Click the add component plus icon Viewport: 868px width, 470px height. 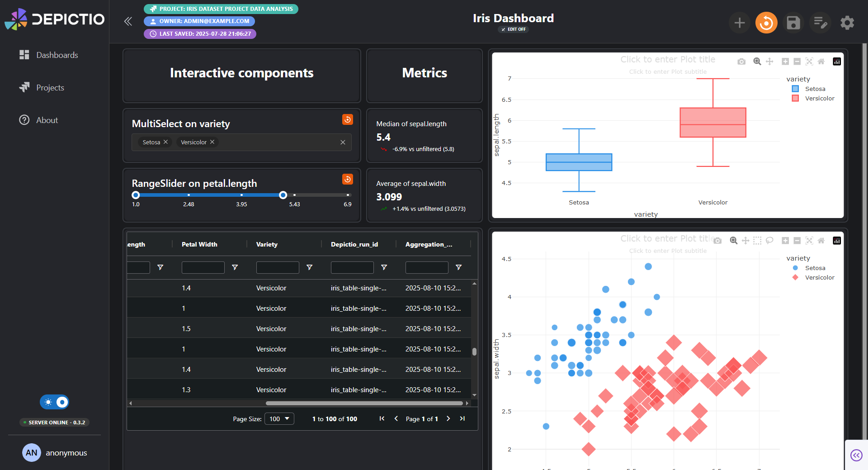point(740,23)
